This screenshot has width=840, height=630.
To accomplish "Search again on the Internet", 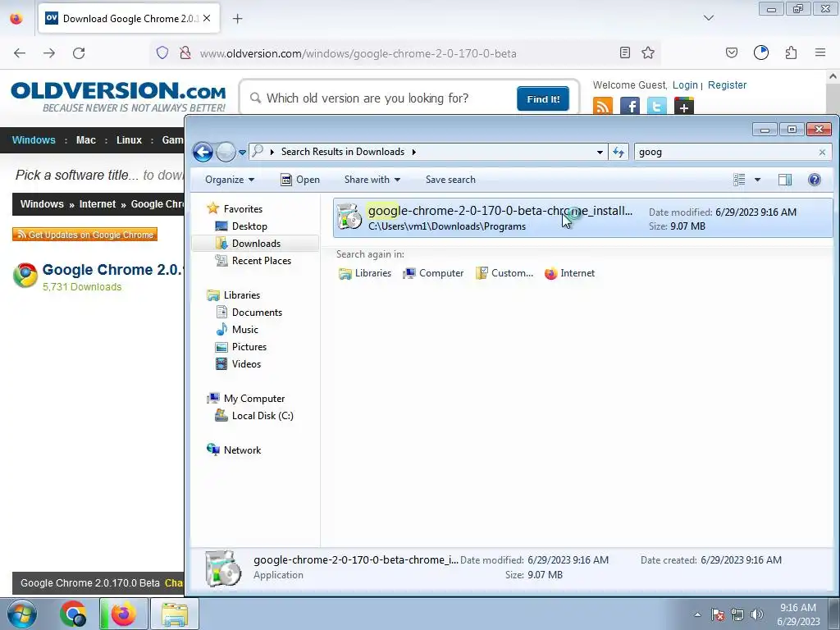I will 569,273.
